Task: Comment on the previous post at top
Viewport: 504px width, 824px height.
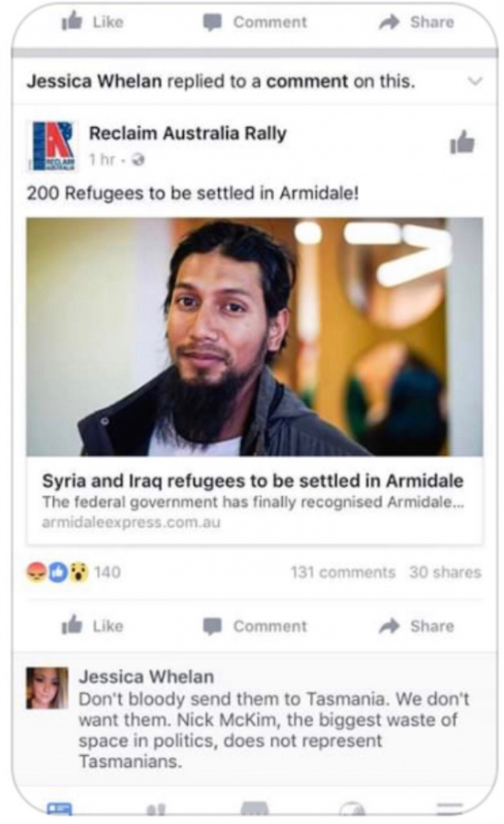Action: [x=255, y=22]
